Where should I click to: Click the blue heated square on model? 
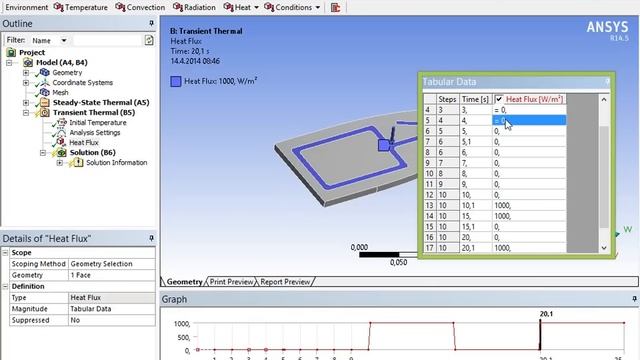tap(384, 145)
